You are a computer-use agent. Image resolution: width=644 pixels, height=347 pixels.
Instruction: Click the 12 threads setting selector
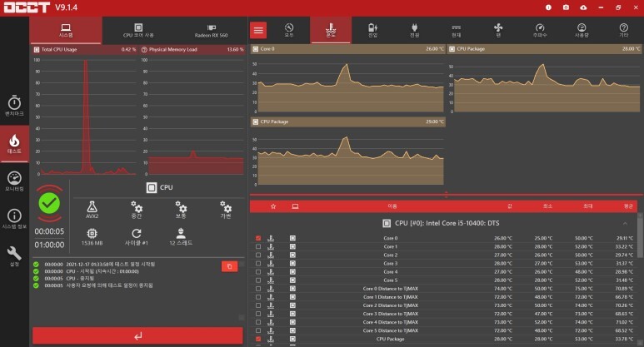coord(182,236)
